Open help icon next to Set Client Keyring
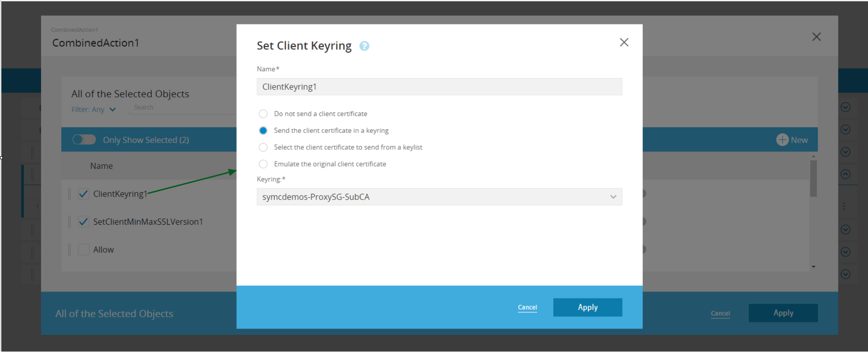868x352 pixels. pos(364,46)
